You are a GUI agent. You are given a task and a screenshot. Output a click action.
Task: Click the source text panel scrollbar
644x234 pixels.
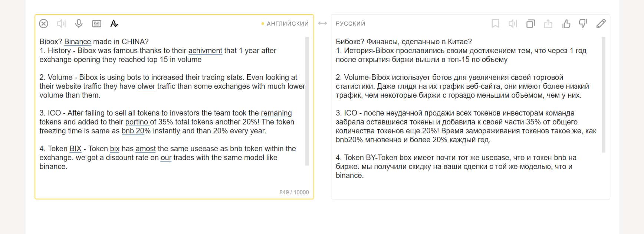coord(307,100)
